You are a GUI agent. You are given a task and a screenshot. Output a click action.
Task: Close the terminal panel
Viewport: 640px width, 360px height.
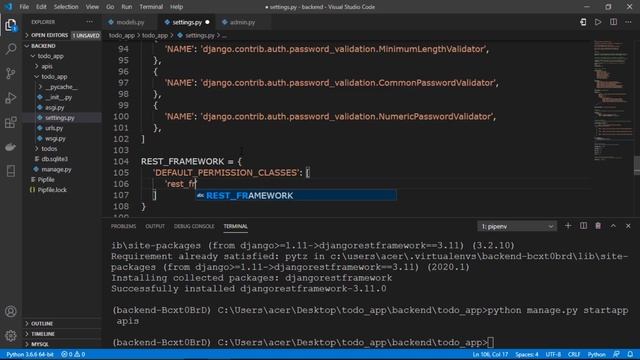pyautogui.click(x=628, y=226)
